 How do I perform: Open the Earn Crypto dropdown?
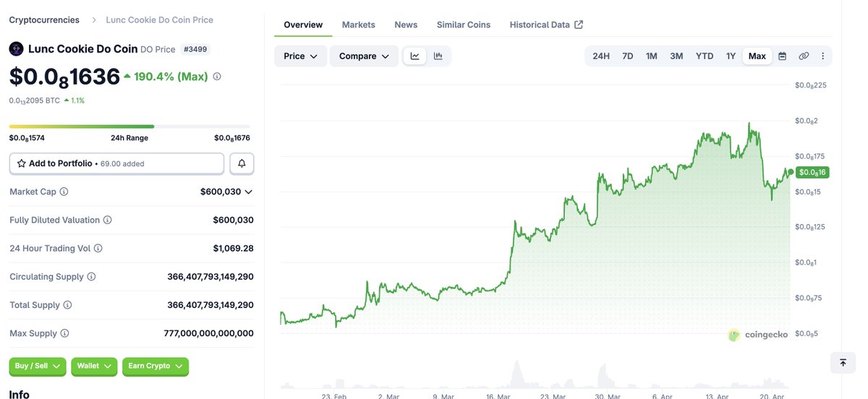click(156, 366)
